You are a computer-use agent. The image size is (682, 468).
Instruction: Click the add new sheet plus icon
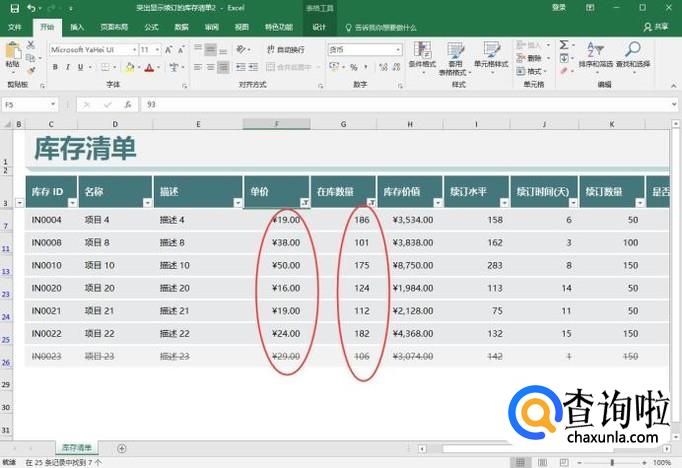122,449
